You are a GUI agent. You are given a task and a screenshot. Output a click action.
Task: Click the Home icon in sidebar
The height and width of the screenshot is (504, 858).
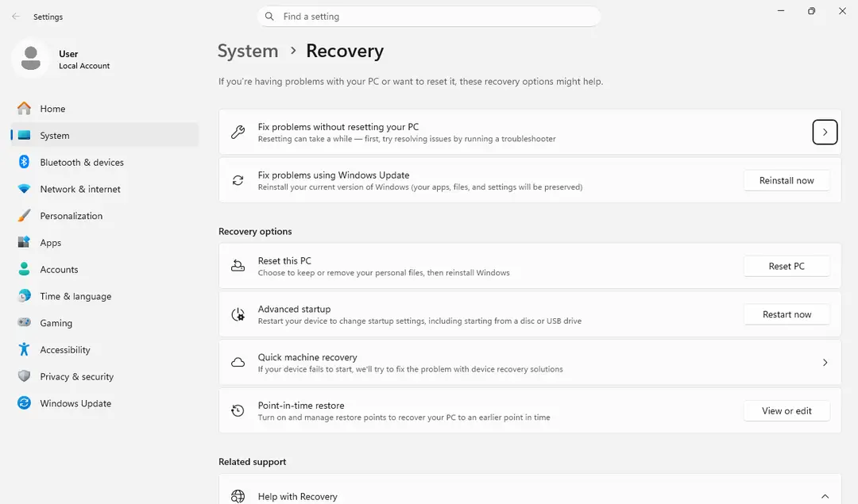[24, 108]
